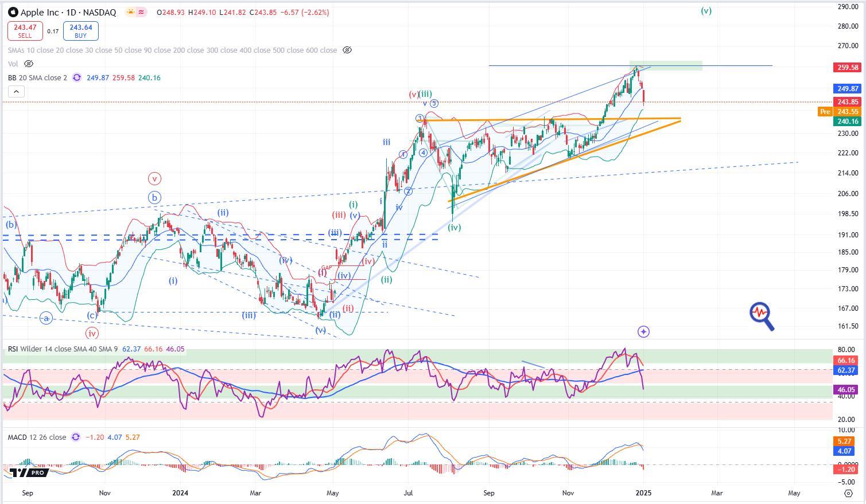866x504 pixels.
Task: Click the purple loop icon on the MACD legend
Action: pyautogui.click(x=76, y=437)
